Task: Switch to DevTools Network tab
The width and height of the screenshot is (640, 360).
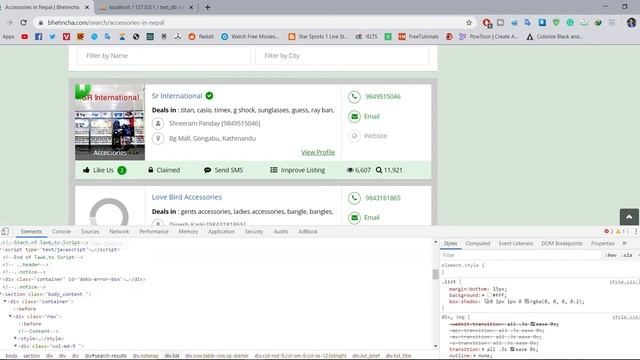Action: pyautogui.click(x=119, y=231)
